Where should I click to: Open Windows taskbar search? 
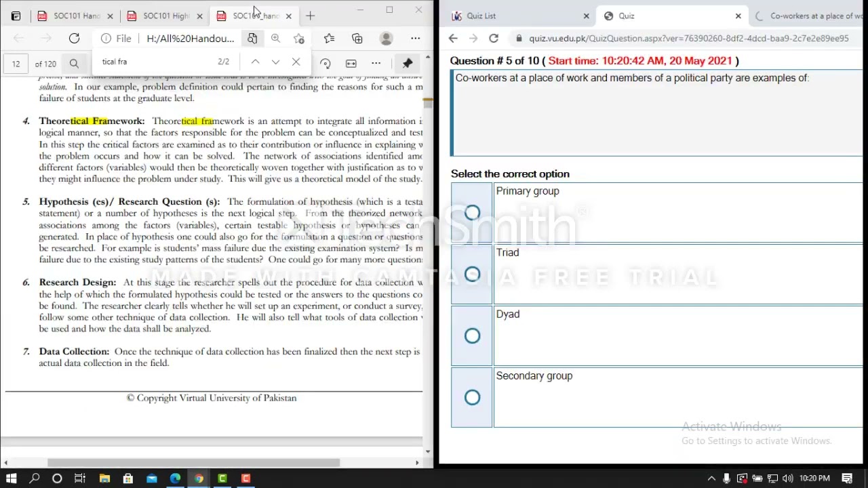35,479
